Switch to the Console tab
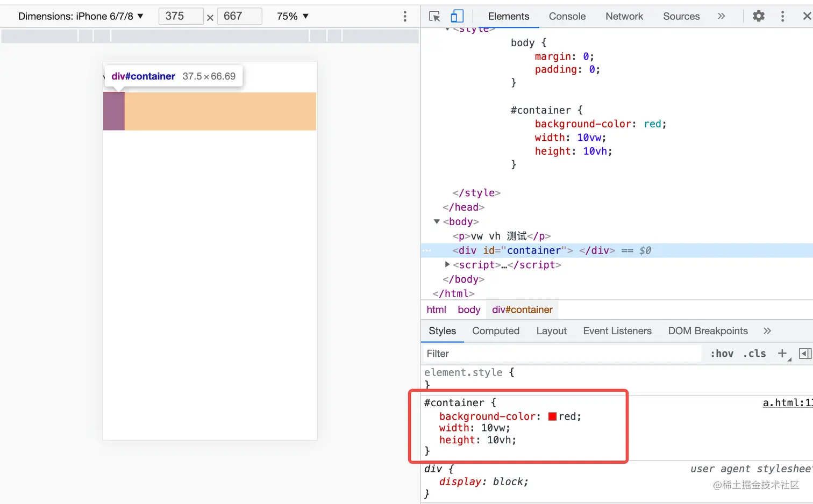 567,16
